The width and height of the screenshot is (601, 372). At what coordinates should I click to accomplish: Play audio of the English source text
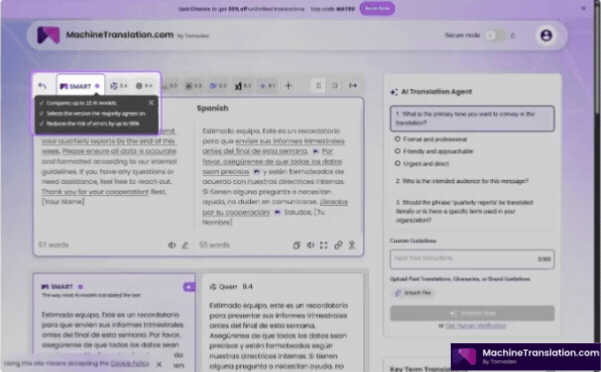point(172,245)
